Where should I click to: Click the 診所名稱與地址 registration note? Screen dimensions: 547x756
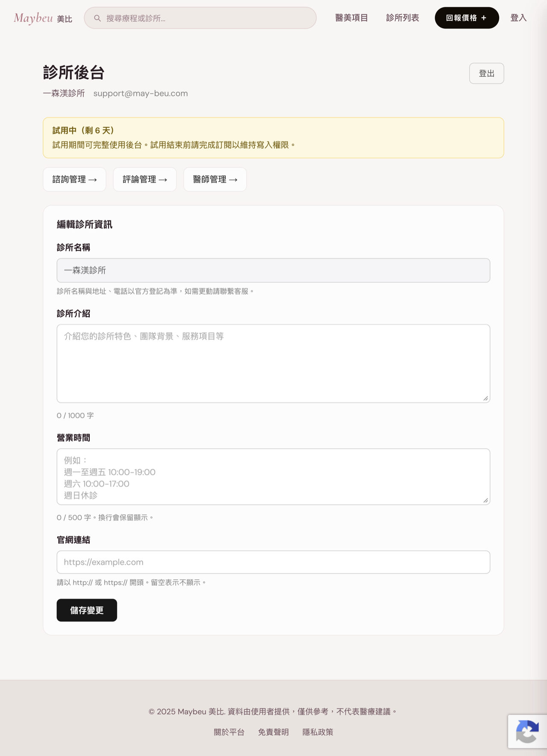pyautogui.click(x=156, y=291)
